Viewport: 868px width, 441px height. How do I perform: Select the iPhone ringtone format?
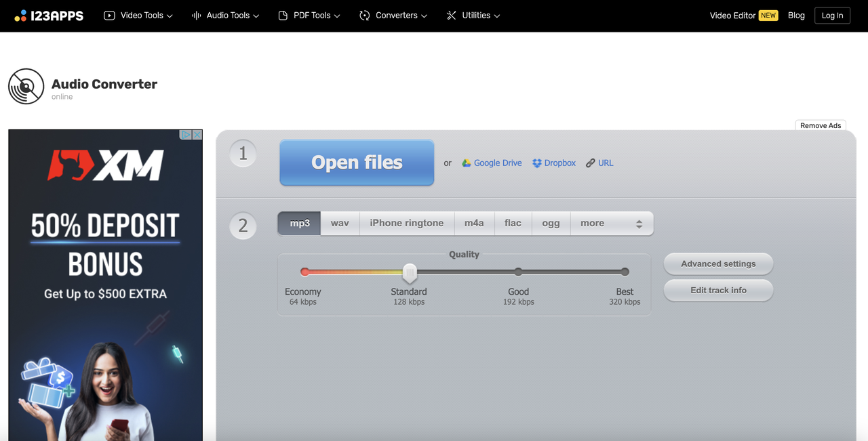(407, 224)
